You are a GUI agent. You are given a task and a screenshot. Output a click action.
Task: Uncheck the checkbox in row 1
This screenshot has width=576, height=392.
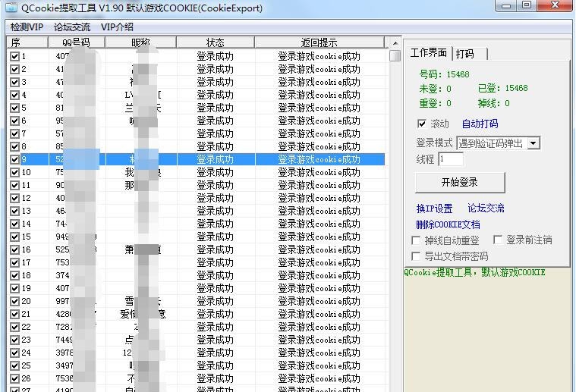(14, 57)
